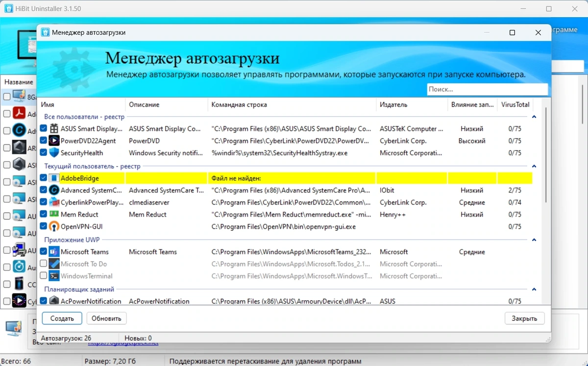Click the SecurityHealth shield icon

tap(54, 153)
